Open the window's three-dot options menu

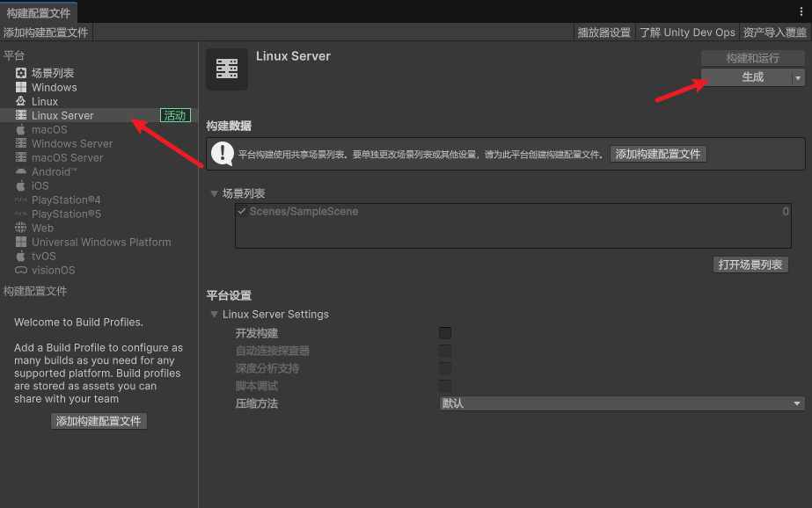[x=801, y=11]
